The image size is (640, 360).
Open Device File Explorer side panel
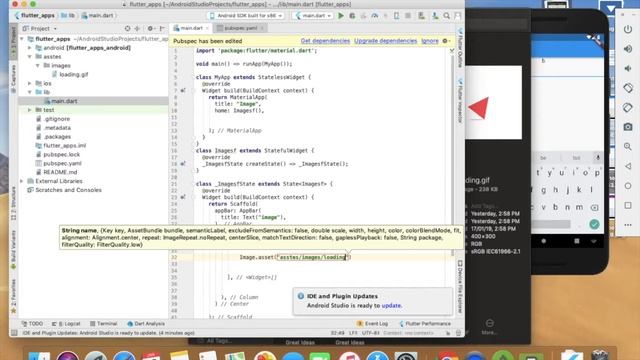(460, 287)
